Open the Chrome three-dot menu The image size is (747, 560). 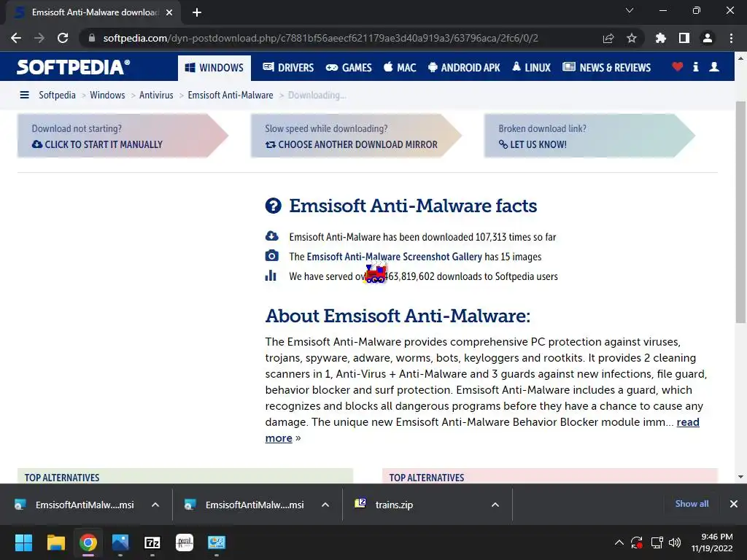pyautogui.click(x=731, y=38)
